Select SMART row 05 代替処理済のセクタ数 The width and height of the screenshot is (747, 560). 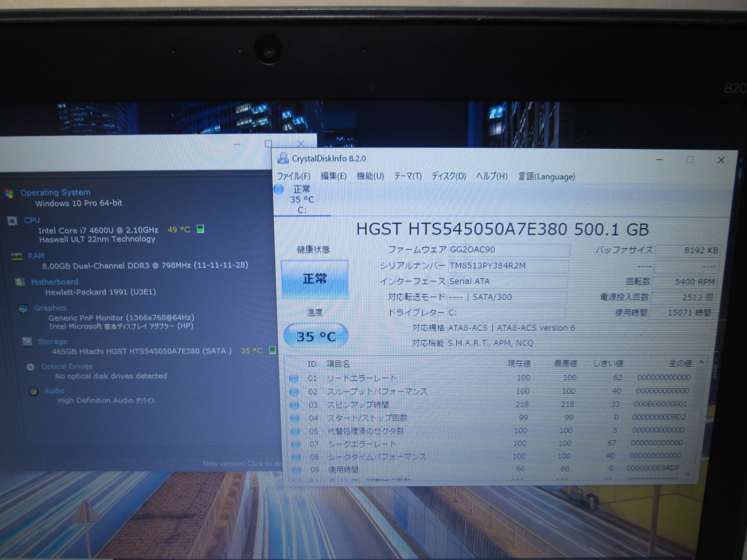click(x=365, y=431)
